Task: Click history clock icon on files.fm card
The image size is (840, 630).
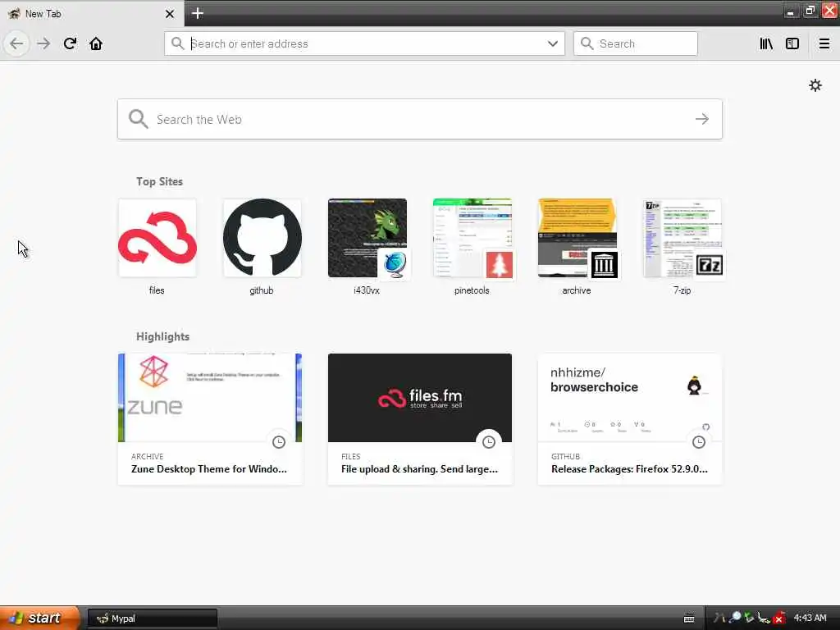Action: [489, 442]
